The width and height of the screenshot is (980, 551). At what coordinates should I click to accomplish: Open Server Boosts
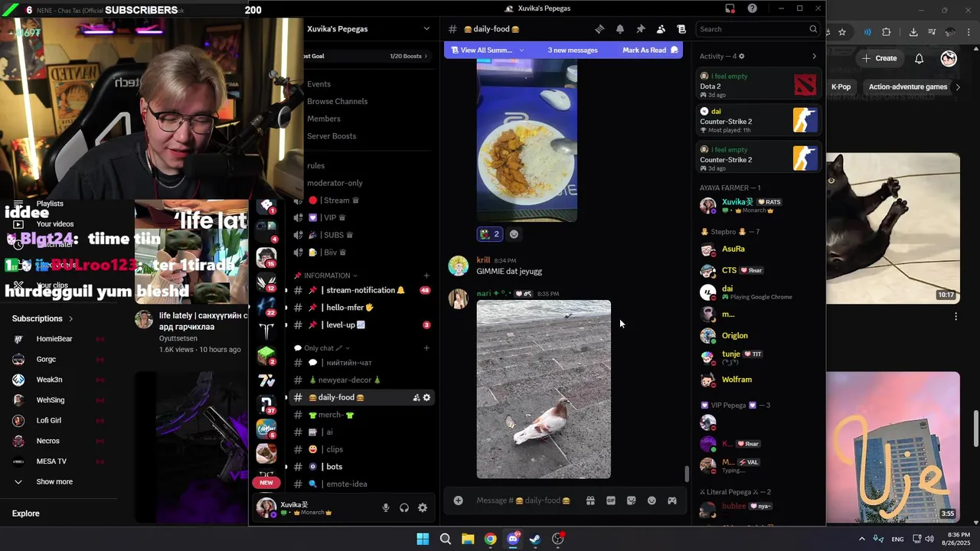tap(332, 136)
